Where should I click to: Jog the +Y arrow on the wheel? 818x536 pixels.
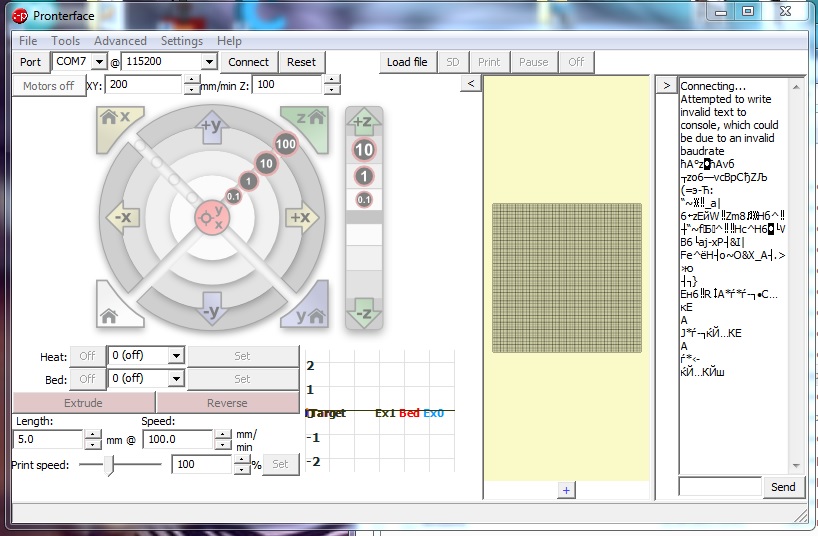pyautogui.click(x=211, y=126)
